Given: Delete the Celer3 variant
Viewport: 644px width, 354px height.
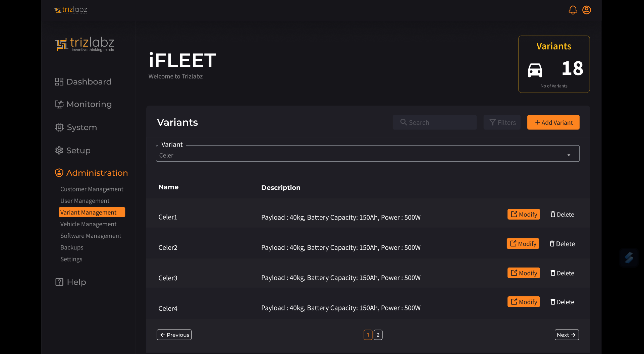Looking at the screenshot, I should pyautogui.click(x=562, y=273).
